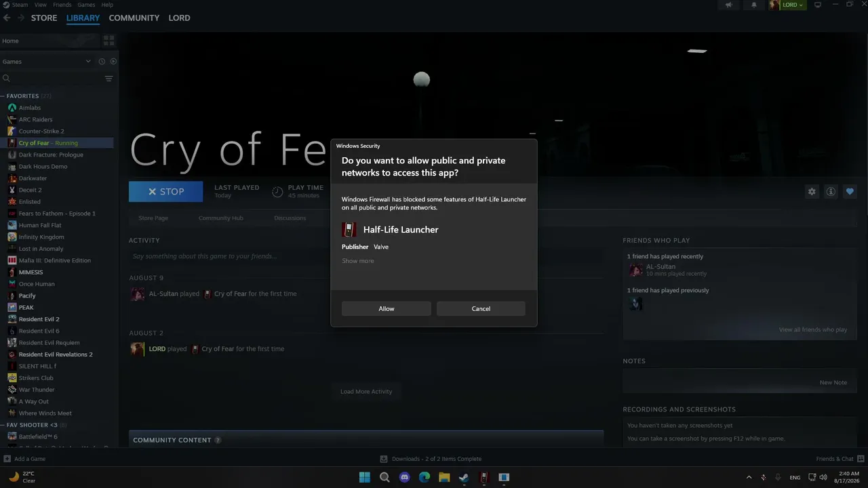
Task: Open Windows taskbar search
Action: (x=384, y=477)
